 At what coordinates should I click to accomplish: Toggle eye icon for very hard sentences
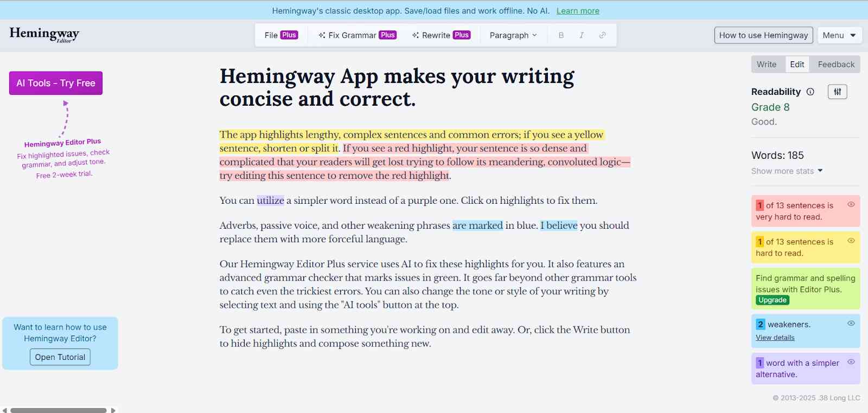coord(851,204)
